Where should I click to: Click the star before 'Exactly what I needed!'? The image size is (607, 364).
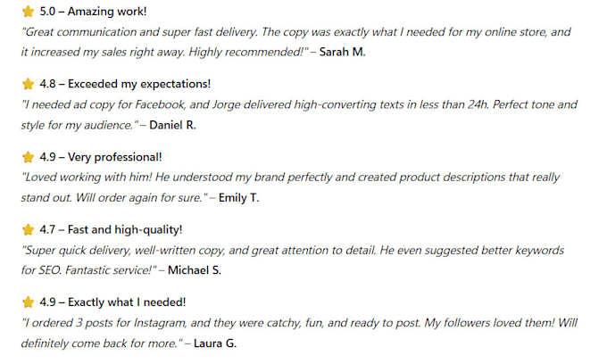(28, 302)
